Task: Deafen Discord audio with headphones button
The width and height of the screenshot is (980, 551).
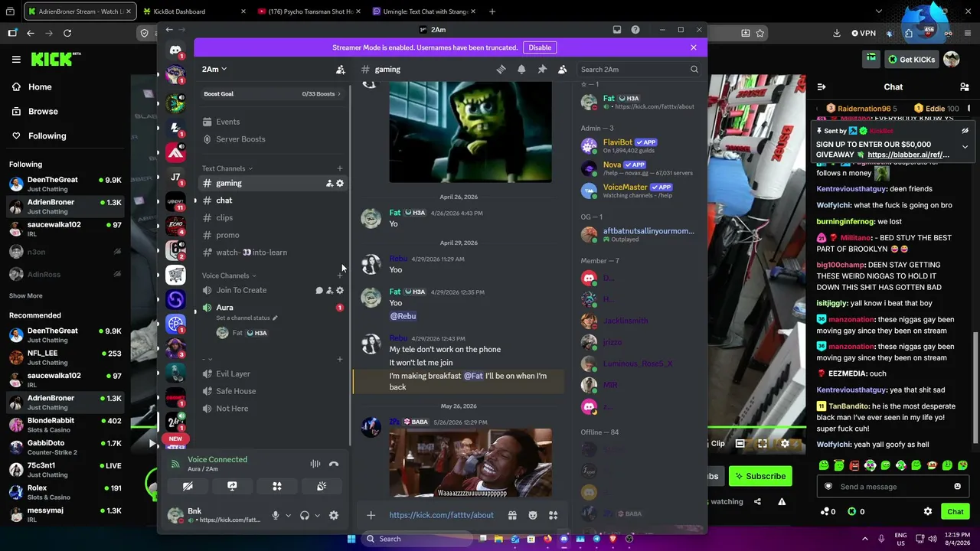Action: 305,516
